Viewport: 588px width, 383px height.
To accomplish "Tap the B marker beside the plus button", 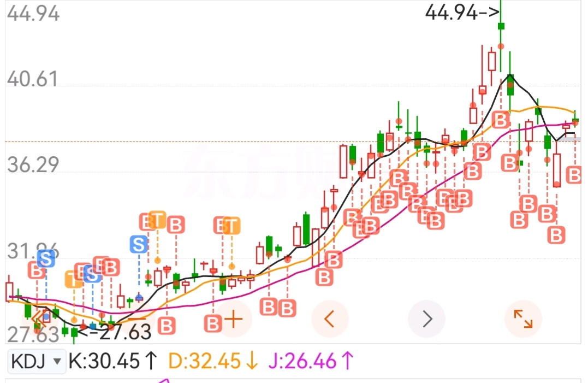I will point(213,324).
